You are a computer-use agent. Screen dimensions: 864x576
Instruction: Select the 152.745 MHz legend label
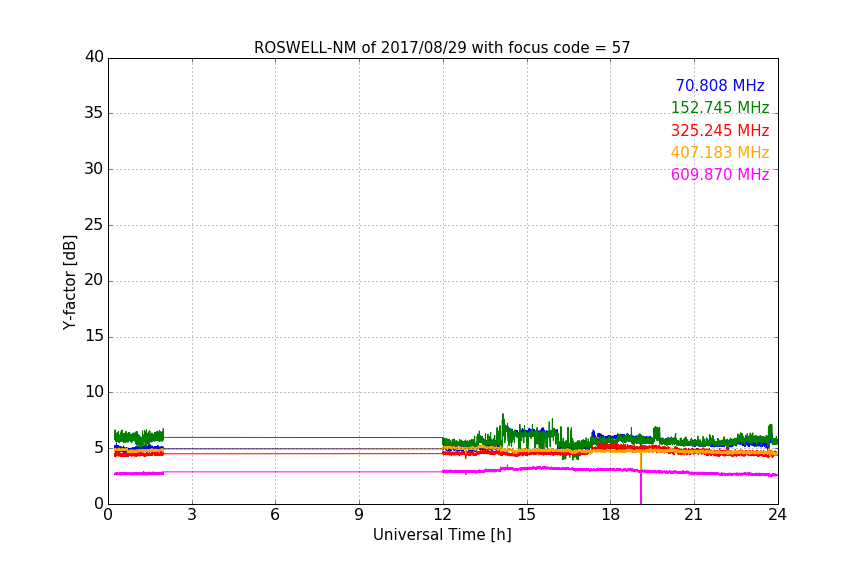[720, 107]
